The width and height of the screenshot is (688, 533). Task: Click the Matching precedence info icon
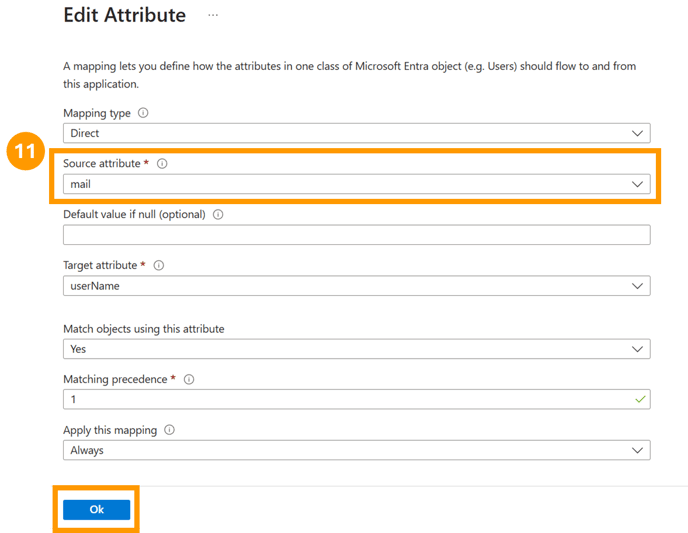pyautogui.click(x=189, y=379)
